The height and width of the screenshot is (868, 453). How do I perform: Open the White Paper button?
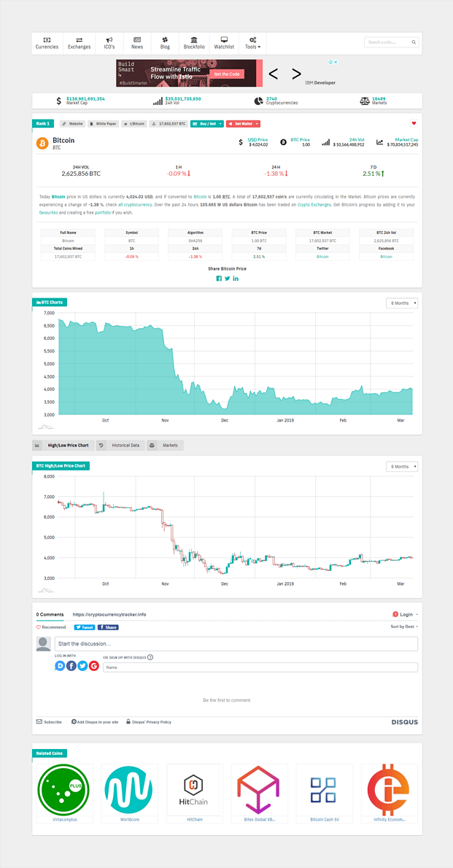coord(104,124)
